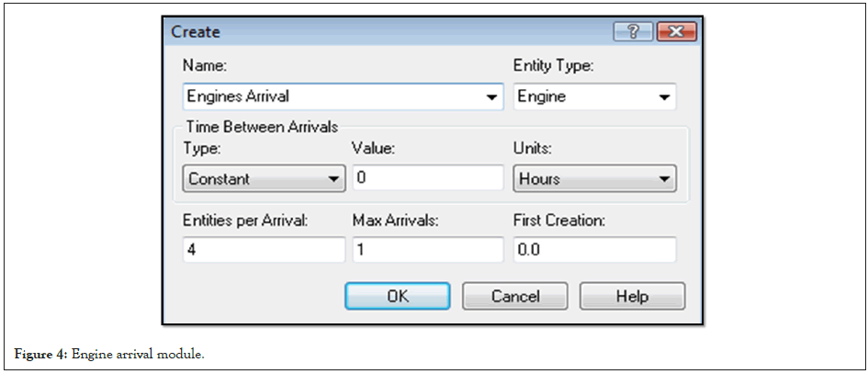The image size is (868, 374).
Task: Expand the Name combo box arrow
Action: pyautogui.click(x=492, y=97)
